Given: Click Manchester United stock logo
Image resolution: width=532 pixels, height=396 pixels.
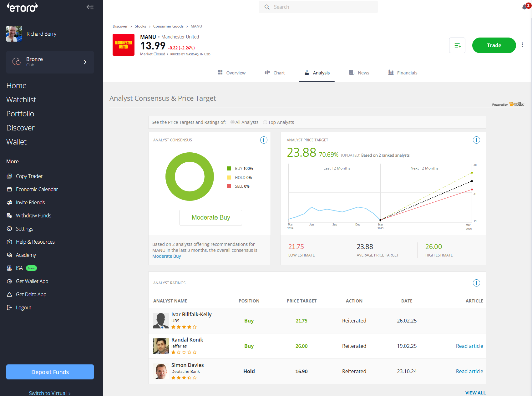Looking at the screenshot, I should click(x=124, y=45).
